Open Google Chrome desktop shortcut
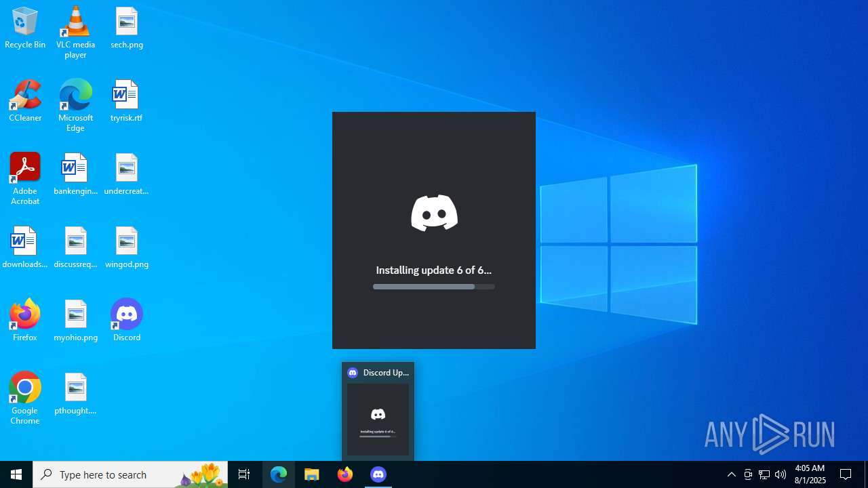 tap(25, 399)
